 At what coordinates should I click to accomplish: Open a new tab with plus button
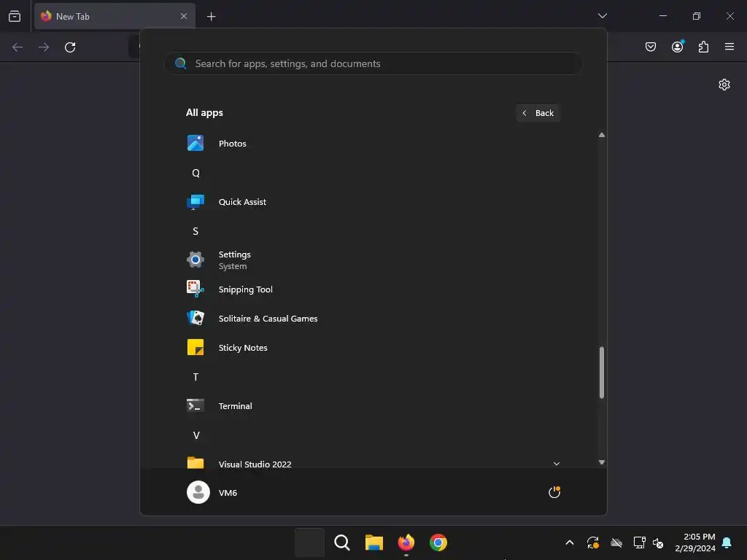click(211, 17)
